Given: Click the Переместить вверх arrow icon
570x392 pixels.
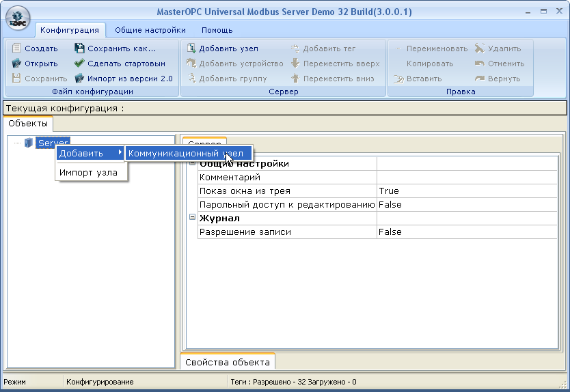Looking at the screenshot, I should (295, 64).
